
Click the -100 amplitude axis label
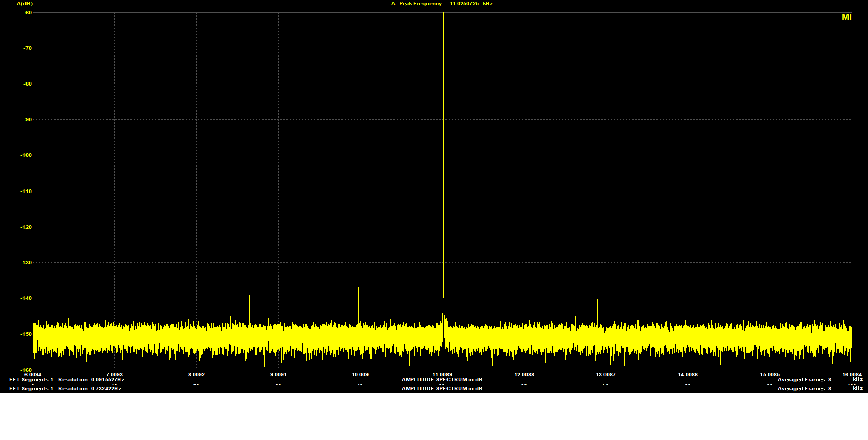(x=26, y=155)
